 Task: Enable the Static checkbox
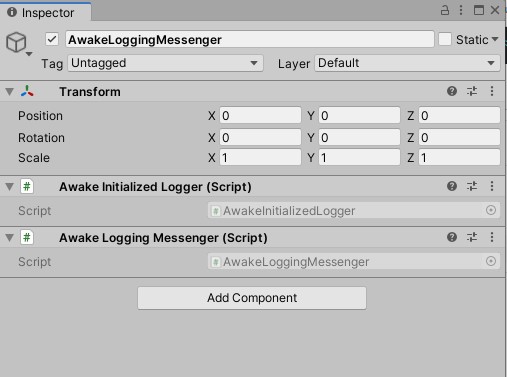[x=445, y=39]
